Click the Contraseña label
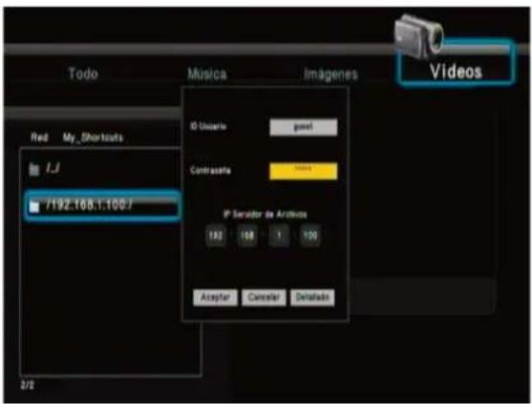Image resolution: width=532 pixels, height=404 pixels. (x=210, y=170)
